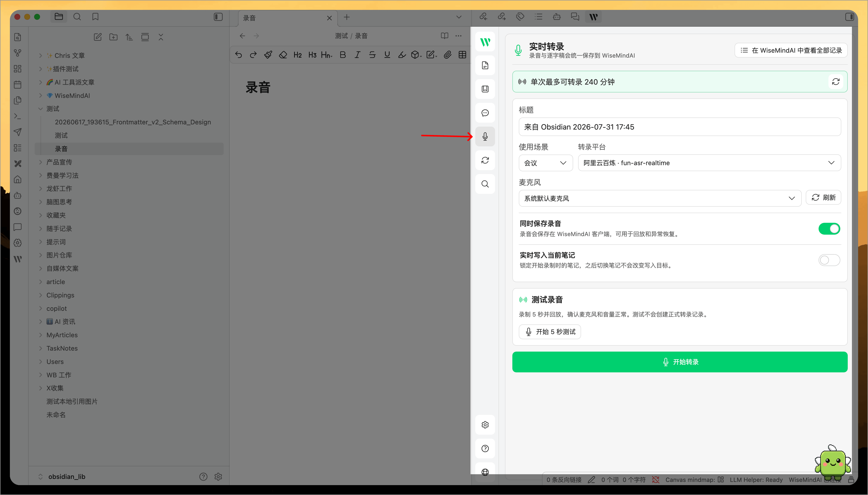Switch to WiseMindAI tab in right sidebar
Screen dimensions: 868x495
tap(593, 17)
